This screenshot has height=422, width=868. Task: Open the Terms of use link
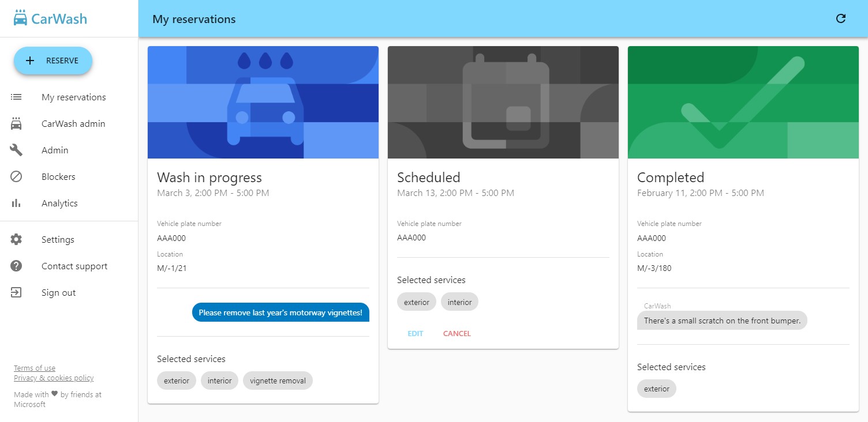(34, 368)
